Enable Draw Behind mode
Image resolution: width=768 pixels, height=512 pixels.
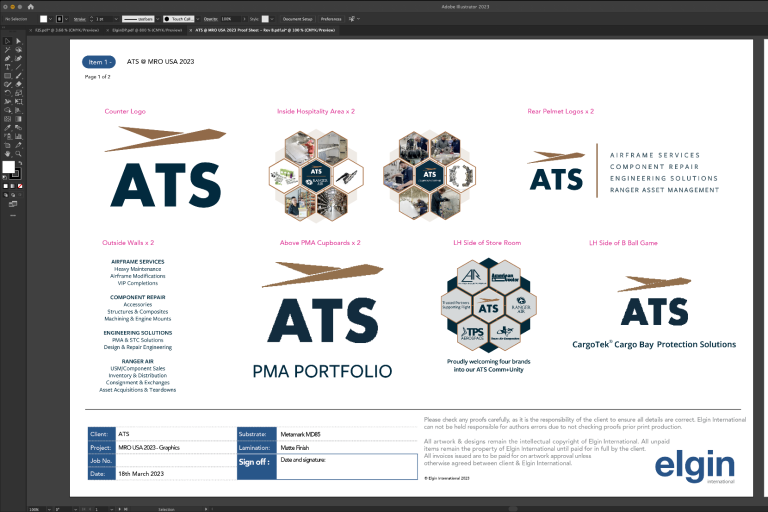[x=13, y=195]
